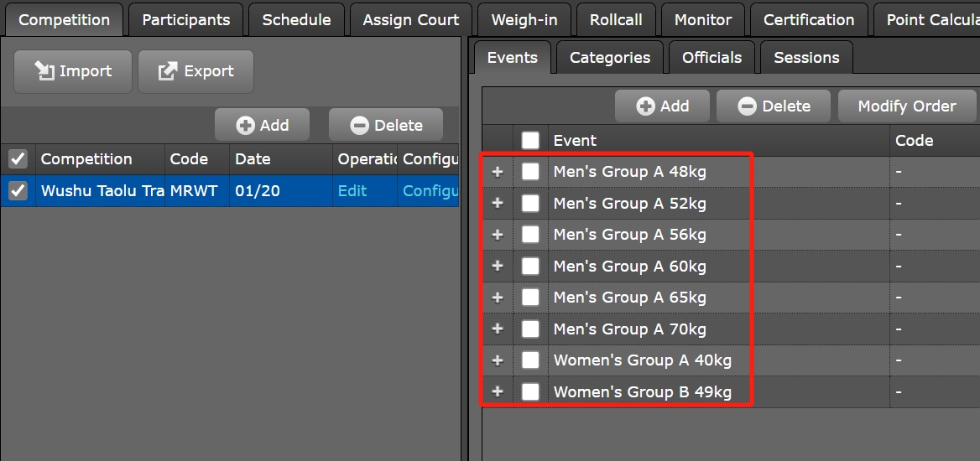Click the Import button

point(73,71)
